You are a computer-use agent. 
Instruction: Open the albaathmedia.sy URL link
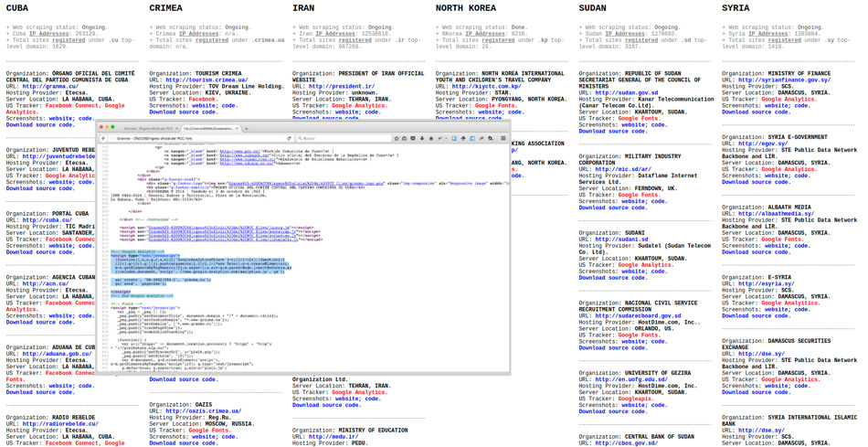pos(777,213)
